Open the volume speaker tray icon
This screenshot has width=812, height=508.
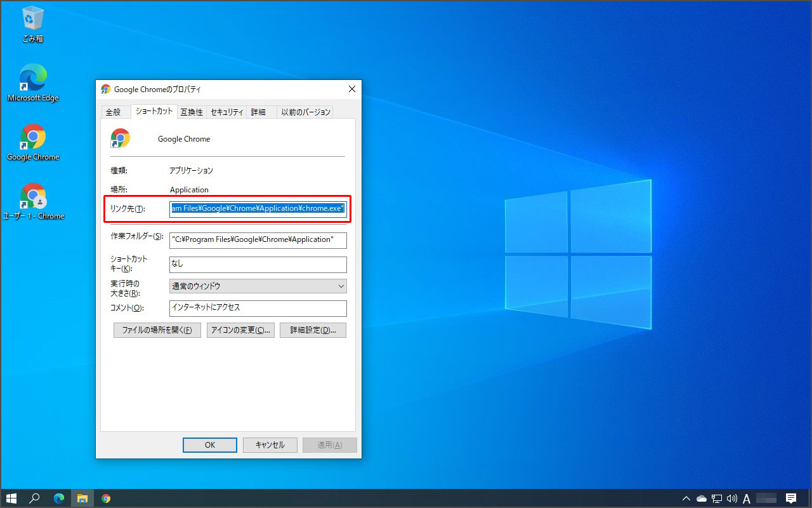pyautogui.click(x=732, y=498)
